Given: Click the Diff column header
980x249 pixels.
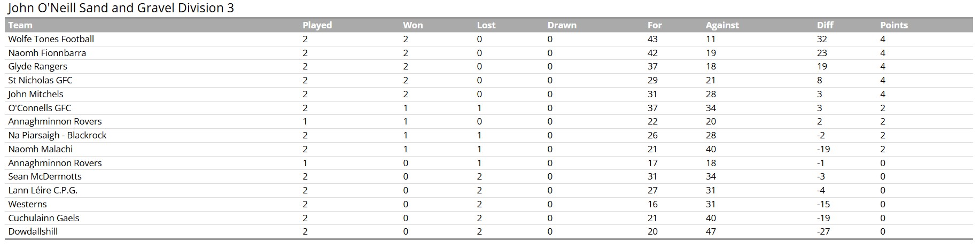Looking at the screenshot, I should [x=825, y=25].
